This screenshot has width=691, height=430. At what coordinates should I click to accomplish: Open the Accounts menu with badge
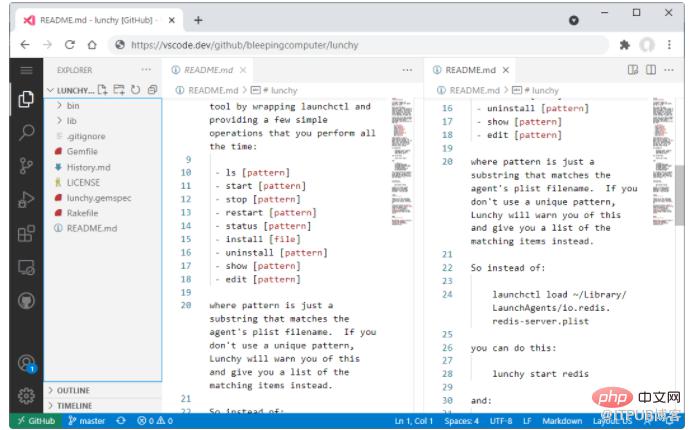click(x=26, y=363)
